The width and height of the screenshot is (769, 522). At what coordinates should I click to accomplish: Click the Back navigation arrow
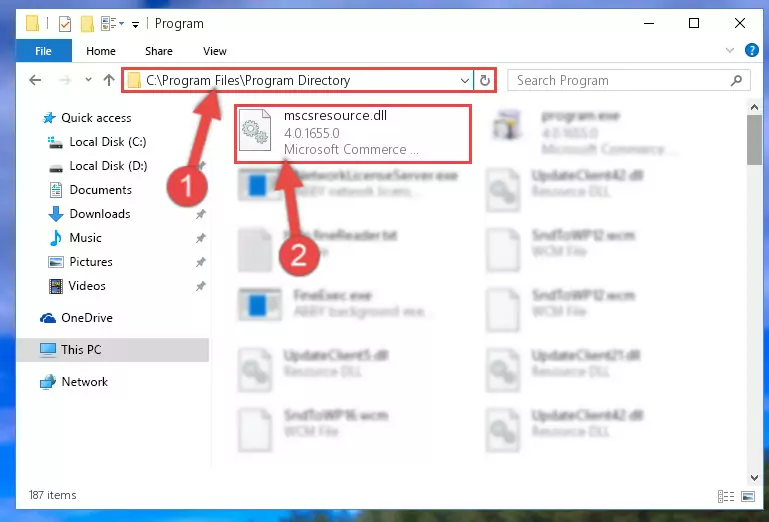point(35,80)
